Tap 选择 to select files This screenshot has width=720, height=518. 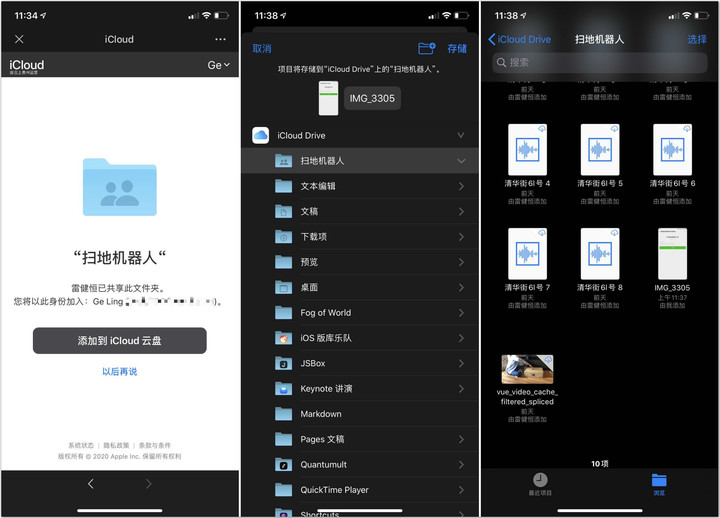click(696, 39)
